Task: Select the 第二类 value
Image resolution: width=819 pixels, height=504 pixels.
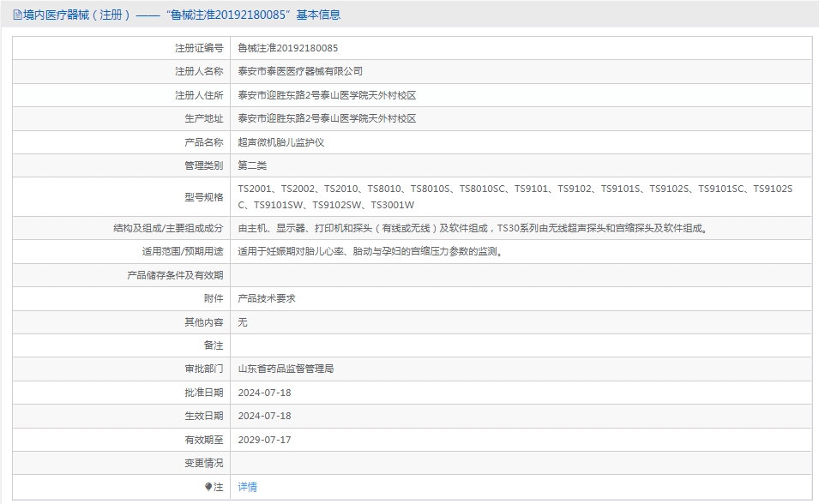Action: (x=252, y=165)
